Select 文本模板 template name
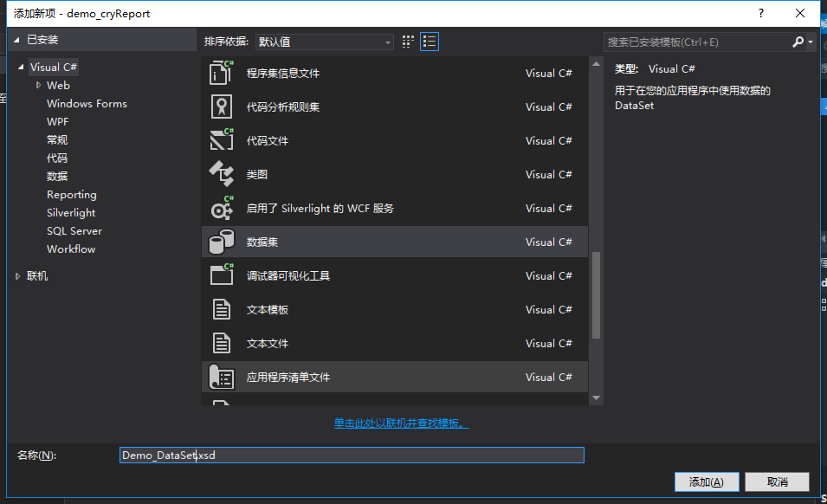The height and width of the screenshot is (504, 827). coord(268,309)
